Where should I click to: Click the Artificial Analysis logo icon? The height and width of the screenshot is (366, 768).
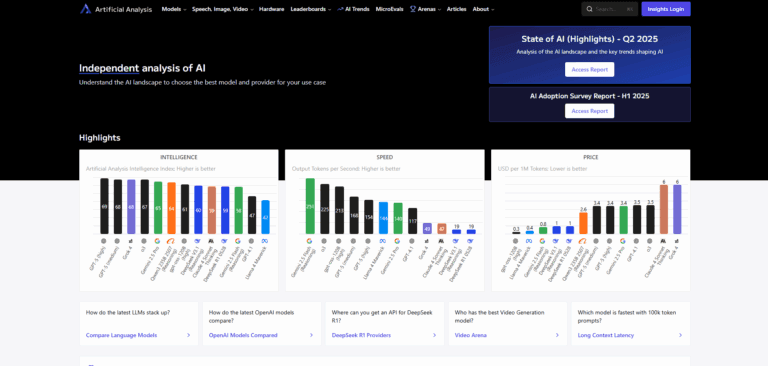pos(86,9)
